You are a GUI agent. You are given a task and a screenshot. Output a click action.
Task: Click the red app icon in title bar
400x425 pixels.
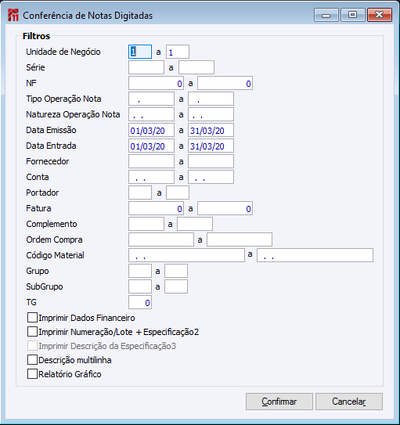pyautogui.click(x=13, y=15)
